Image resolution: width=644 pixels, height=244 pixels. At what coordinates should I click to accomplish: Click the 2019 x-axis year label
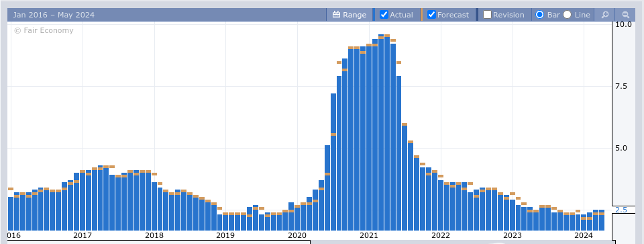(x=225, y=235)
